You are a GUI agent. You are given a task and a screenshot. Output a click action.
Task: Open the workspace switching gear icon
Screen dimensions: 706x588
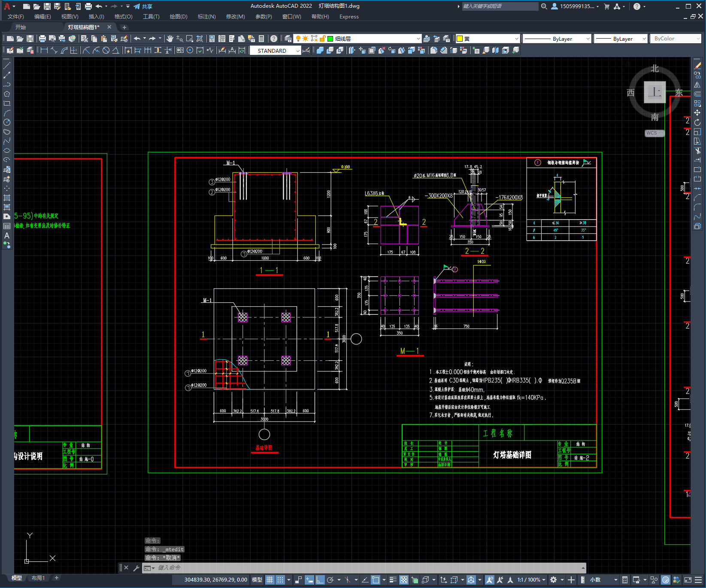pyautogui.click(x=553, y=580)
